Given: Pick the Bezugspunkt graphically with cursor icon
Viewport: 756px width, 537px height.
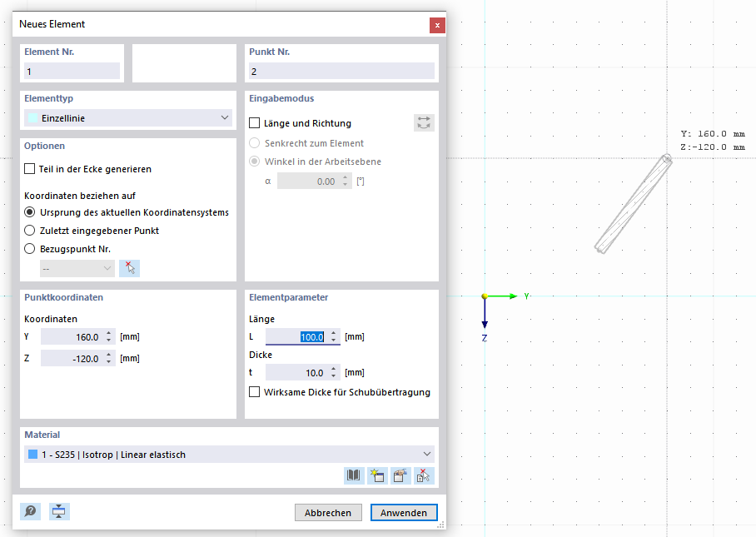Looking at the screenshot, I should (129, 267).
